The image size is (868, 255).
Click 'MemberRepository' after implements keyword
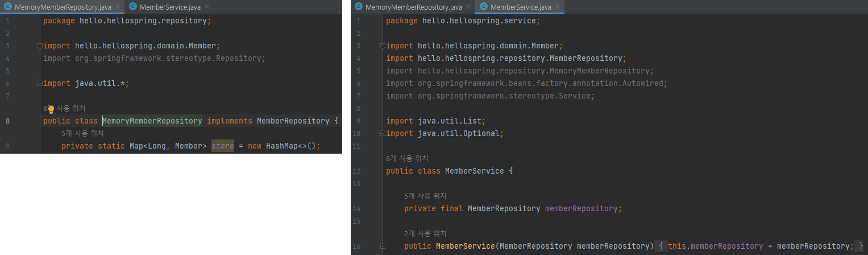coord(293,121)
